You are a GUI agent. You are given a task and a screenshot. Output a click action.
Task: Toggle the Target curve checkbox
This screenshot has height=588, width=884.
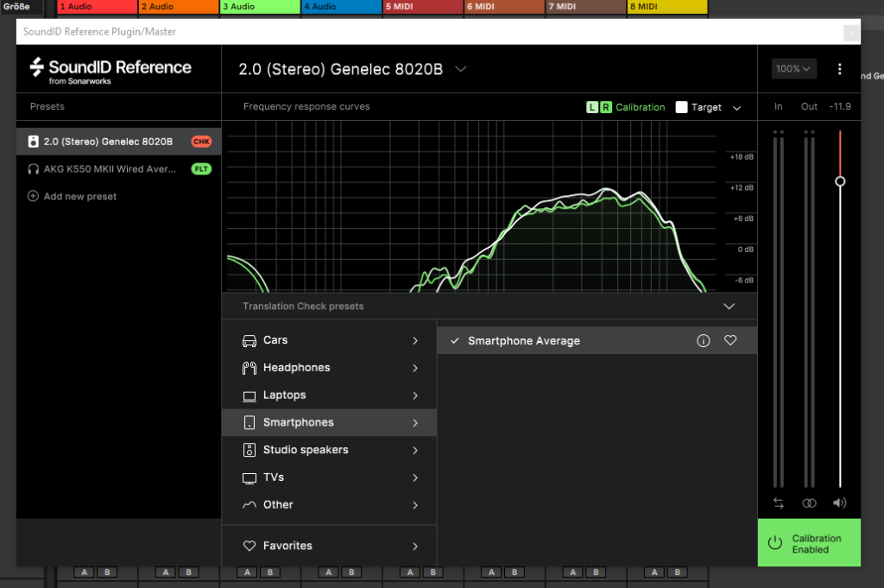[x=681, y=107]
